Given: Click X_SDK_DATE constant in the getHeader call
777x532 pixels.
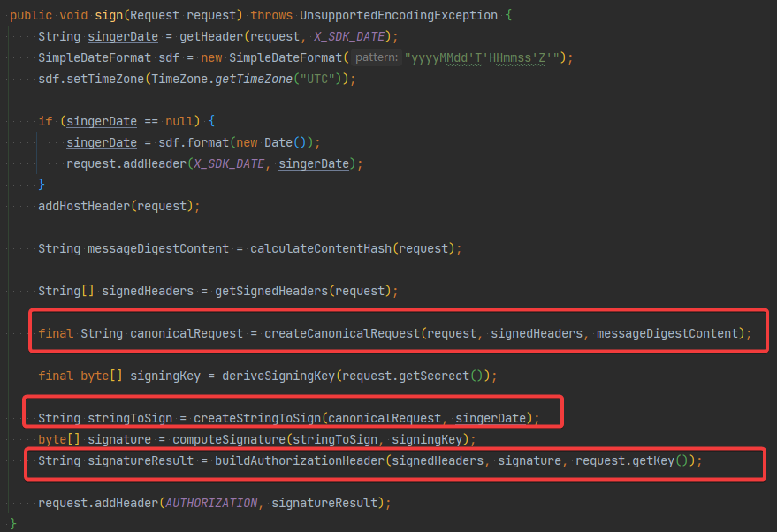Looking at the screenshot, I should [x=349, y=36].
